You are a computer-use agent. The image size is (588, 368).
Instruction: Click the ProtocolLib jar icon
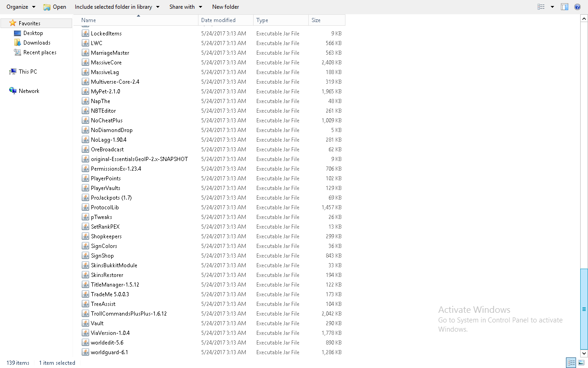click(85, 207)
